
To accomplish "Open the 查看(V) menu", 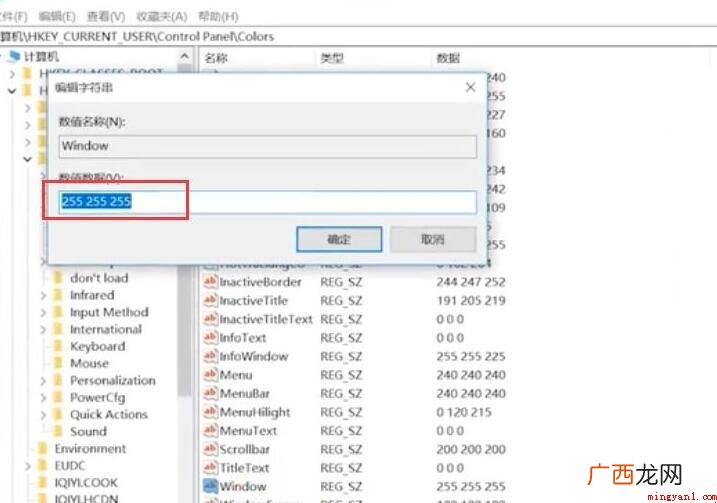I will tap(106, 16).
